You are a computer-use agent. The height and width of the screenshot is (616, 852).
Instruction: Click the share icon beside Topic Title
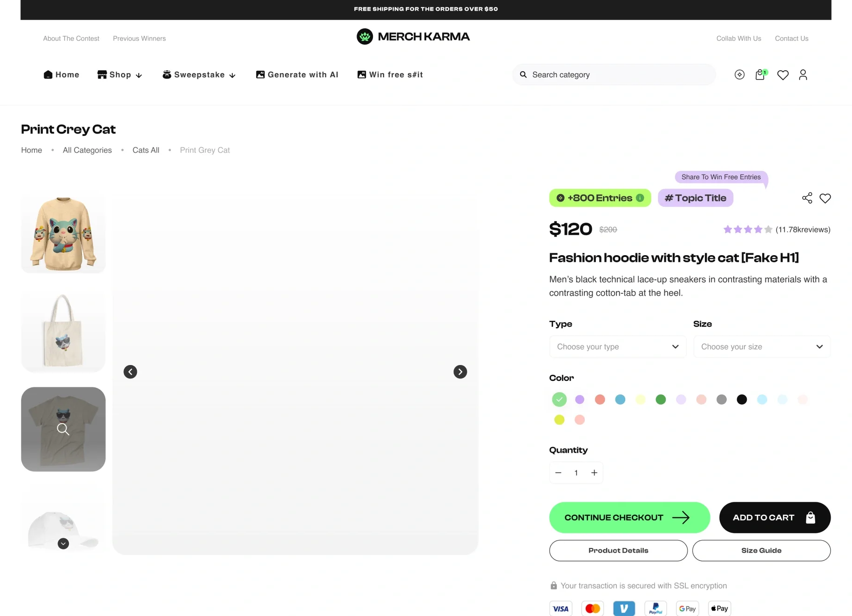(807, 198)
